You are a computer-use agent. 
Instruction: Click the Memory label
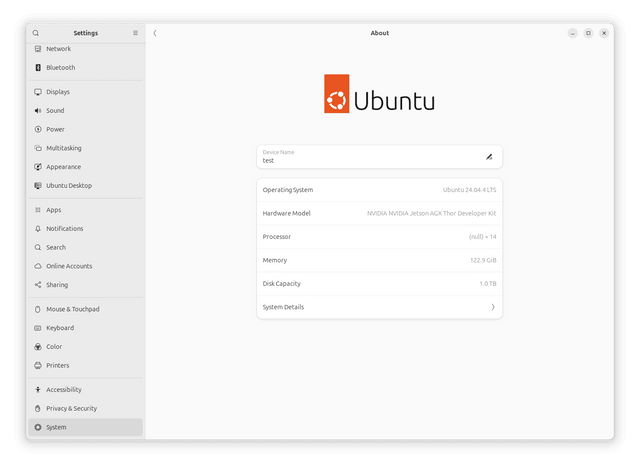click(x=275, y=260)
